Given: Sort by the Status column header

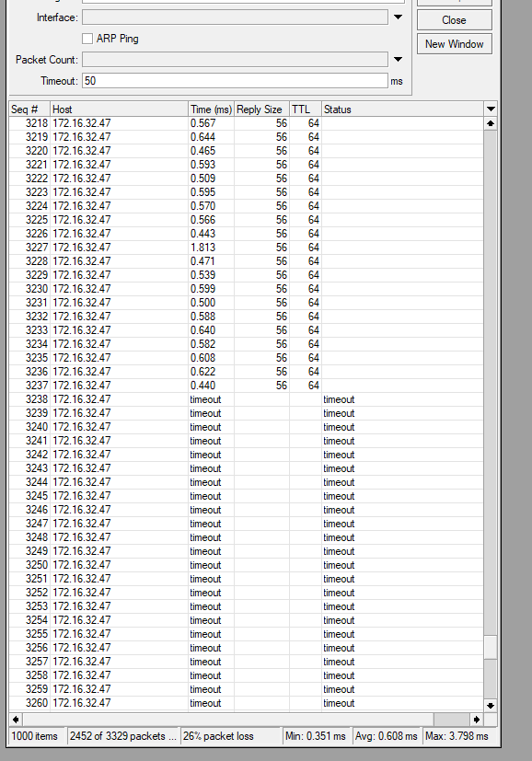Looking at the screenshot, I should 402,110.
